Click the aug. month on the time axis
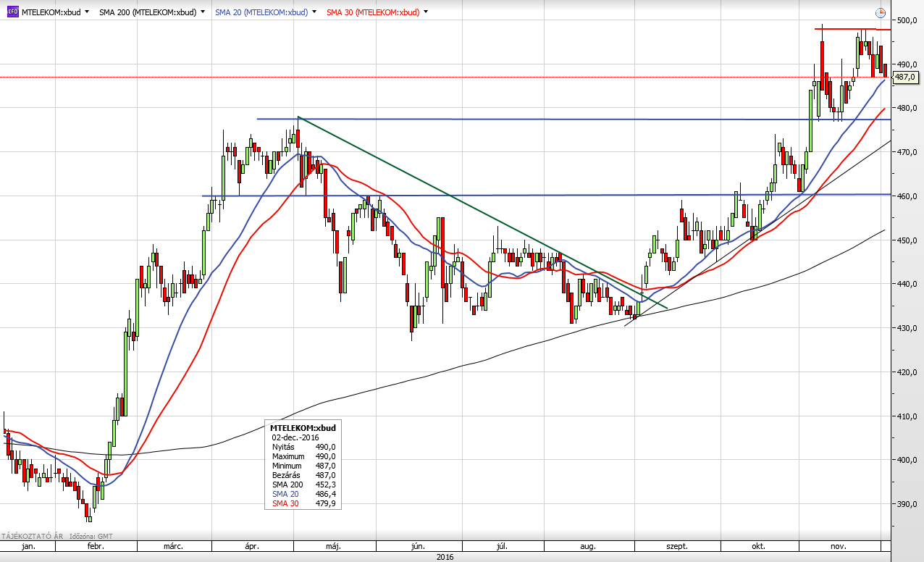 coord(588,546)
